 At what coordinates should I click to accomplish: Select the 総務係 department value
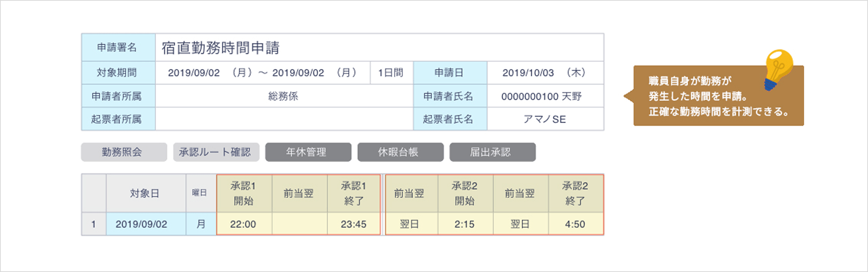click(284, 96)
